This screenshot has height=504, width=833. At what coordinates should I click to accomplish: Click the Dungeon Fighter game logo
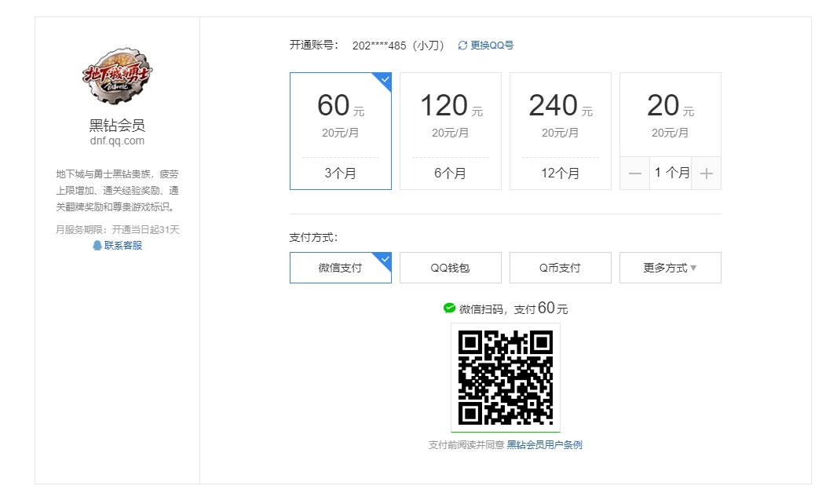117,76
